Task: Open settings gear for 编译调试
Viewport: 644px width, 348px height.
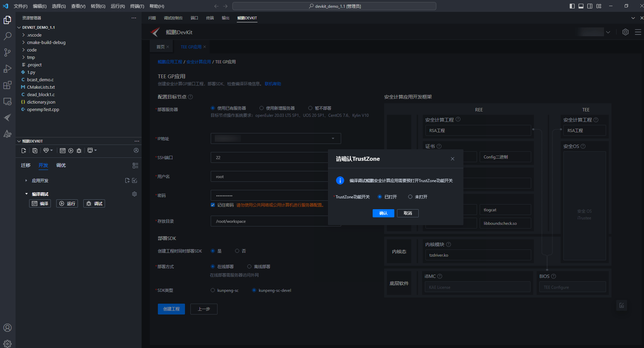Action: pos(134,194)
